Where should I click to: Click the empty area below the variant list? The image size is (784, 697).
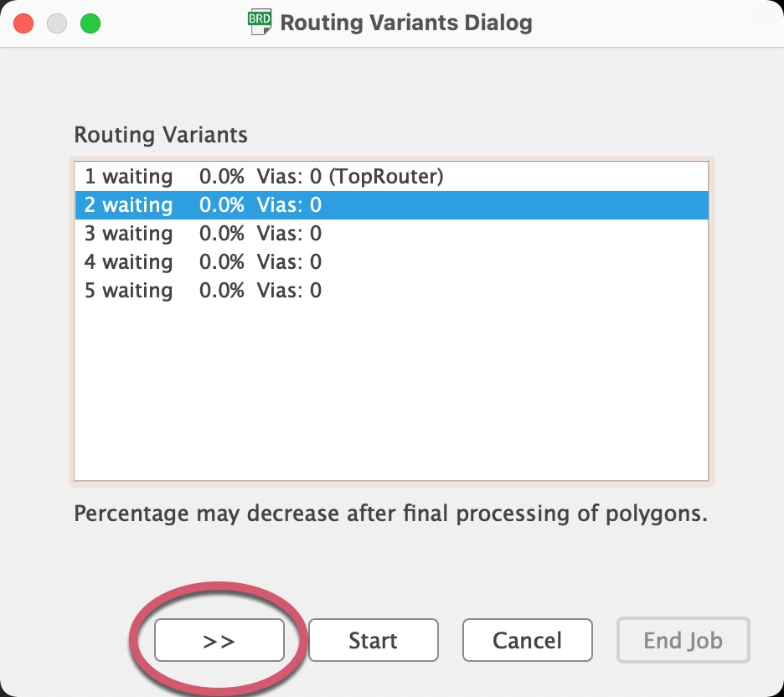click(390, 385)
